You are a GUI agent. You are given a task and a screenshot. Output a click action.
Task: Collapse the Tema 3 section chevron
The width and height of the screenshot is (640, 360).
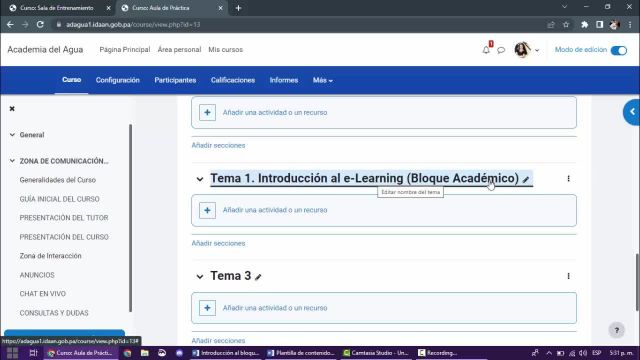(200, 276)
